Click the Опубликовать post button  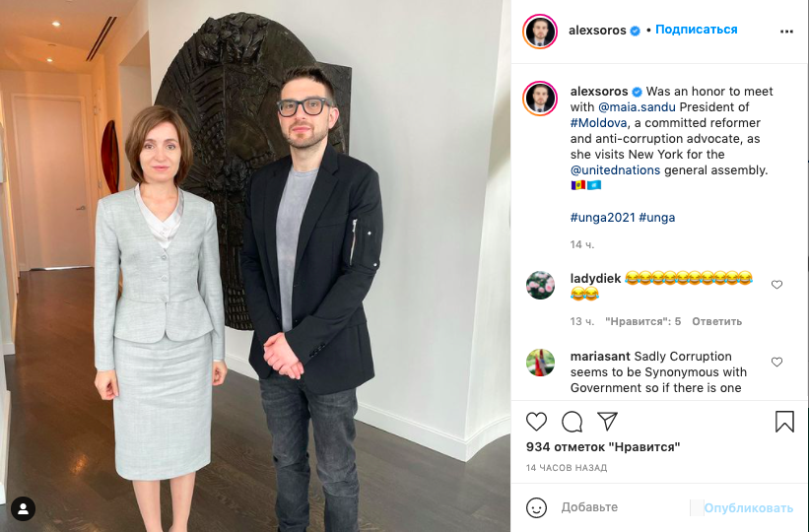point(749,508)
